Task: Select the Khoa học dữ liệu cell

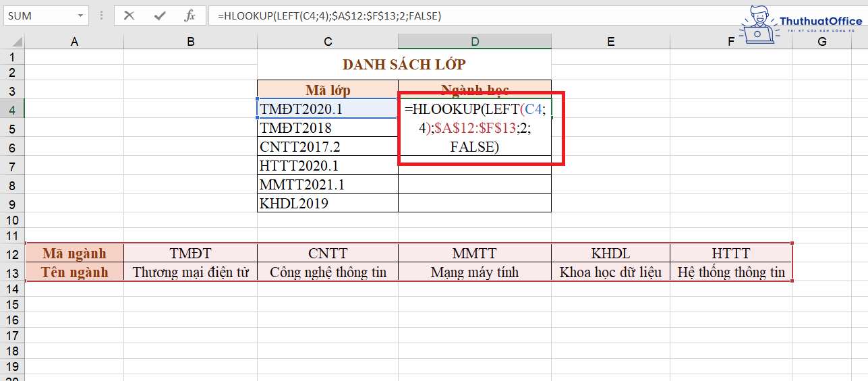Action: point(610,272)
